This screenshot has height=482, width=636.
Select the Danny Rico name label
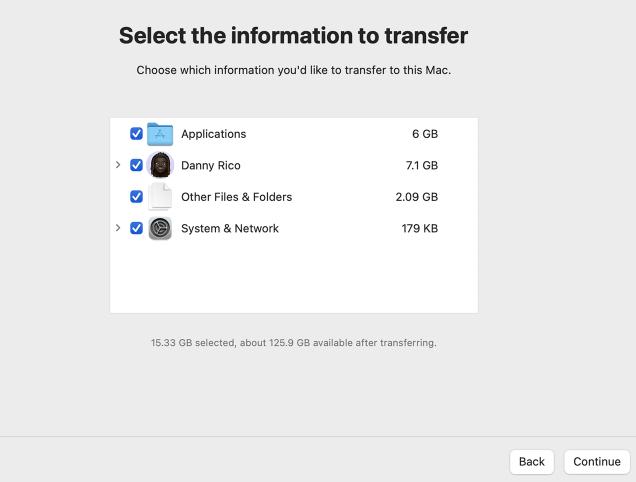tap(211, 165)
